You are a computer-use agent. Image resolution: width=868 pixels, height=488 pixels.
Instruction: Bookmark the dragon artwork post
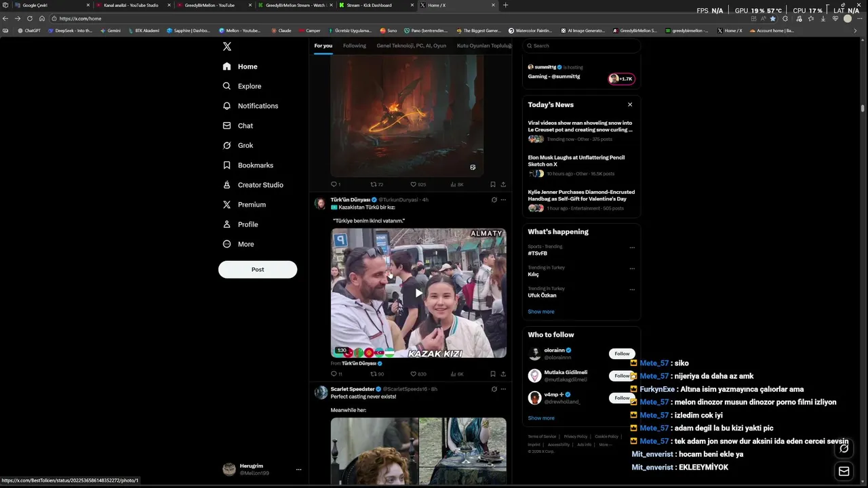[x=493, y=184]
